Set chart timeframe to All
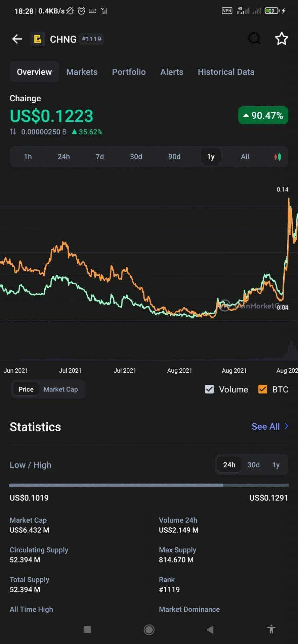 pos(245,157)
